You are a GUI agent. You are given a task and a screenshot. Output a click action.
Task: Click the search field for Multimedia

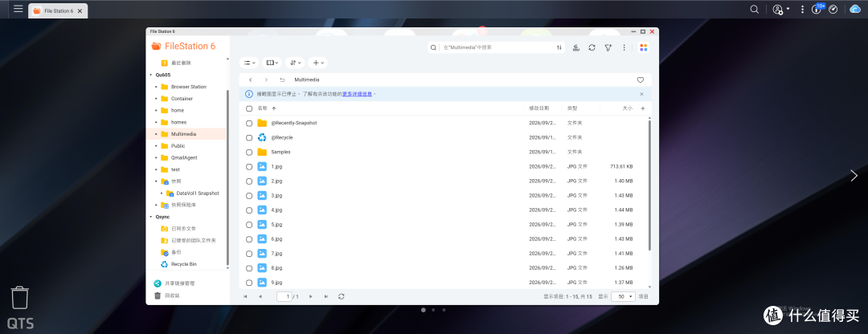click(497, 47)
